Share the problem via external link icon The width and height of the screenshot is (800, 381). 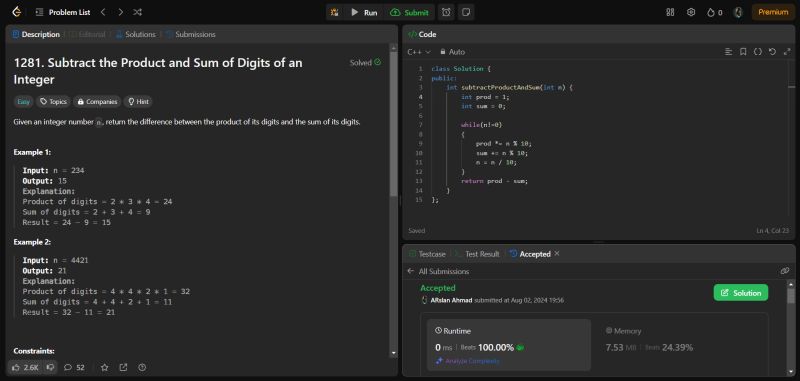tap(123, 367)
